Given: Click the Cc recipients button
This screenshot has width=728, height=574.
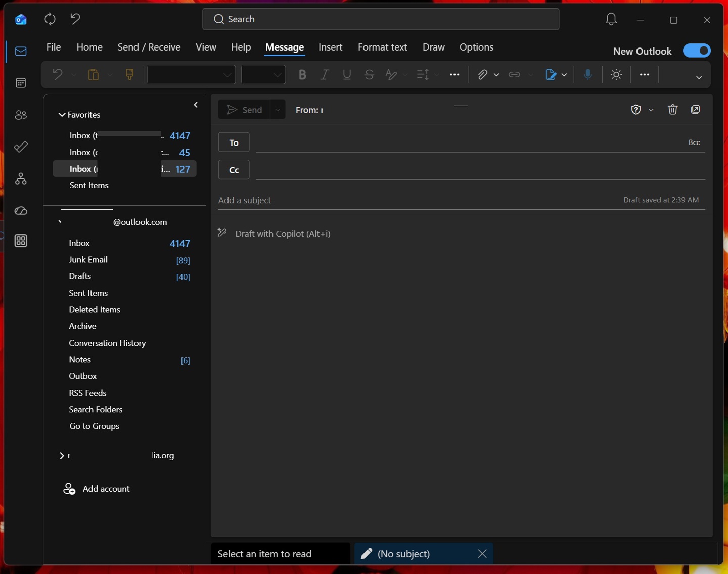Looking at the screenshot, I should (234, 170).
